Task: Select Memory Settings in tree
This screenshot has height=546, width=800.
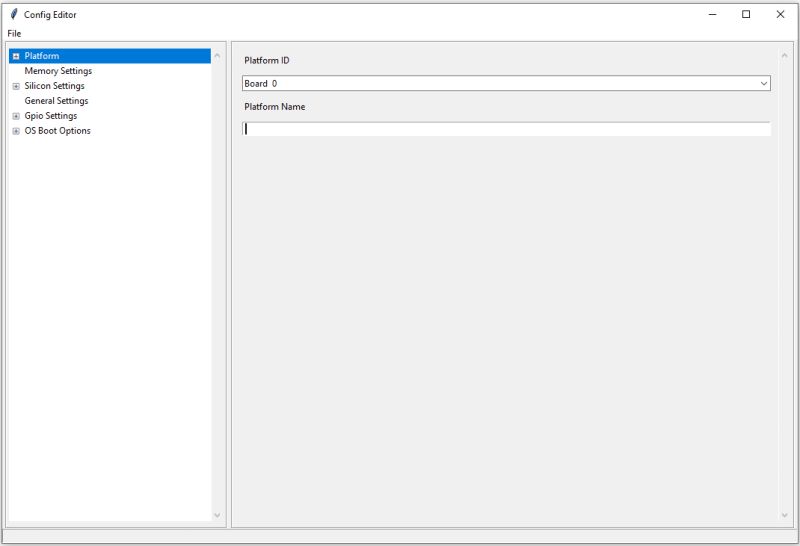Action: tap(58, 71)
